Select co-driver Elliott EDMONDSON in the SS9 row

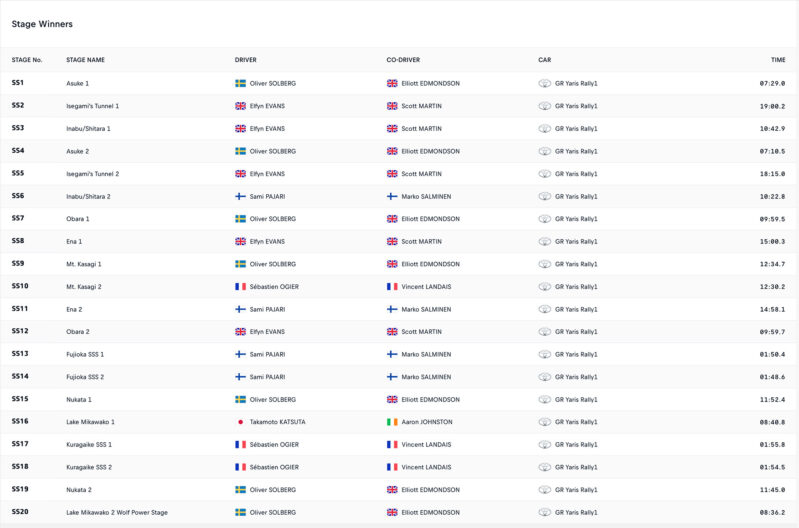[x=431, y=264]
